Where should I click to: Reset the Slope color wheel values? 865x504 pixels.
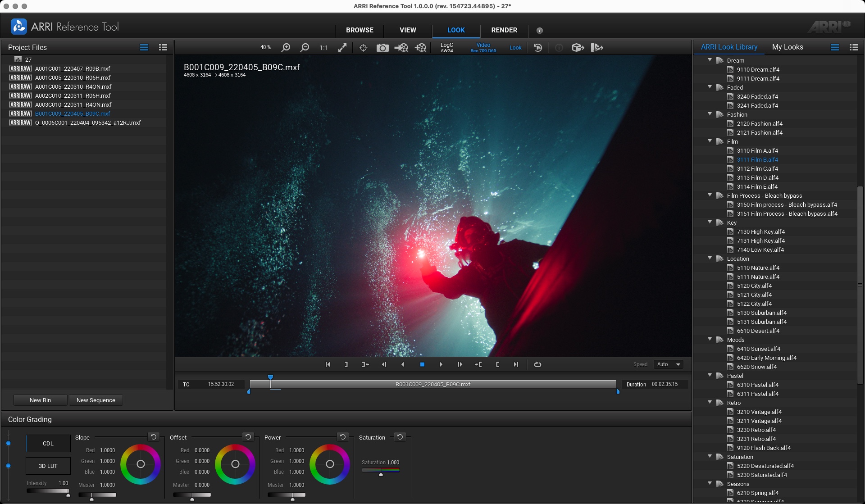pyautogui.click(x=154, y=437)
